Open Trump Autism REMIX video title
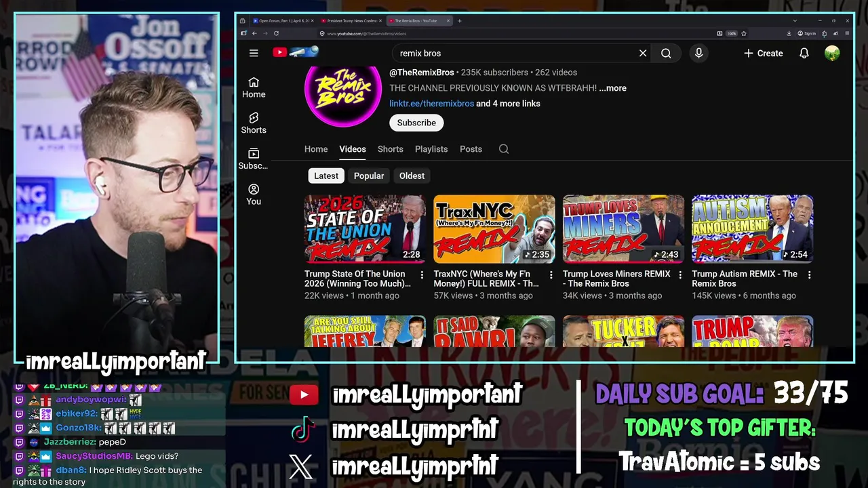The height and width of the screenshot is (488, 868). tap(745, 279)
